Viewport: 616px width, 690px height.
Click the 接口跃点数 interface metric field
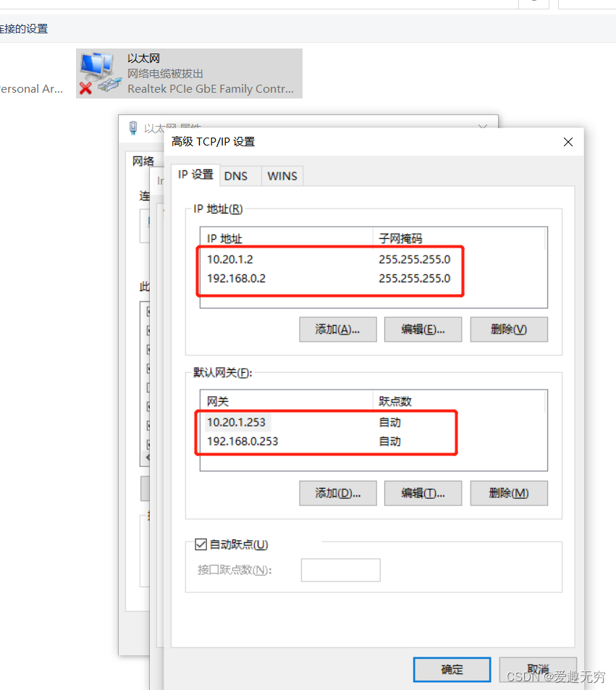pyautogui.click(x=340, y=570)
